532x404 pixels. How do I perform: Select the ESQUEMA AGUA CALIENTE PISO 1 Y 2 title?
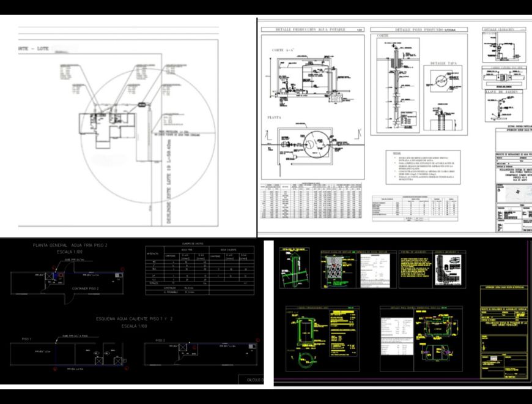click(135, 319)
